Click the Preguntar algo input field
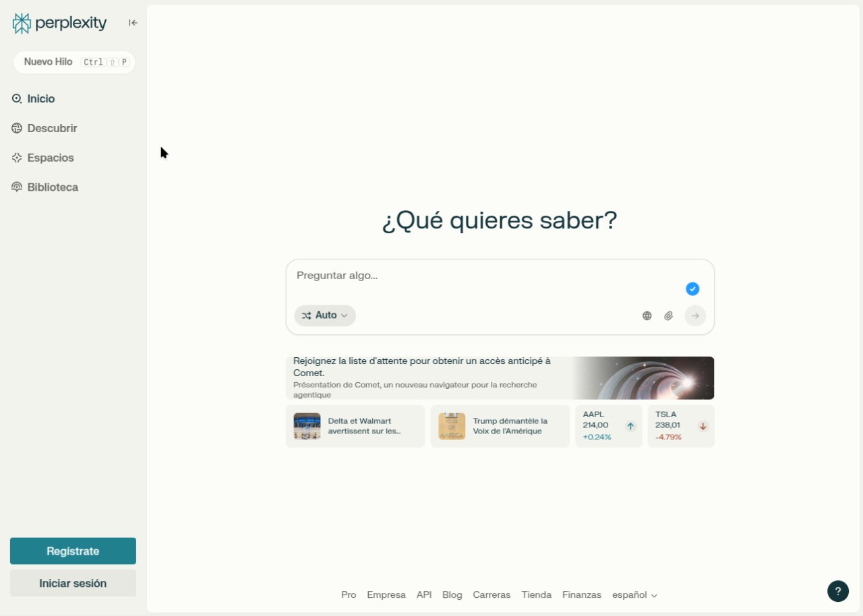Viewport: 863px width, 616px height. [485, 276]
